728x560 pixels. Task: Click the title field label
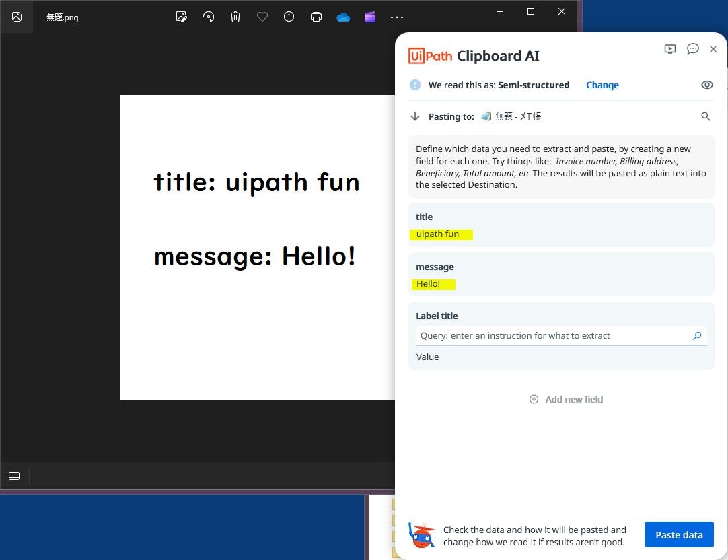click(424, 217)
